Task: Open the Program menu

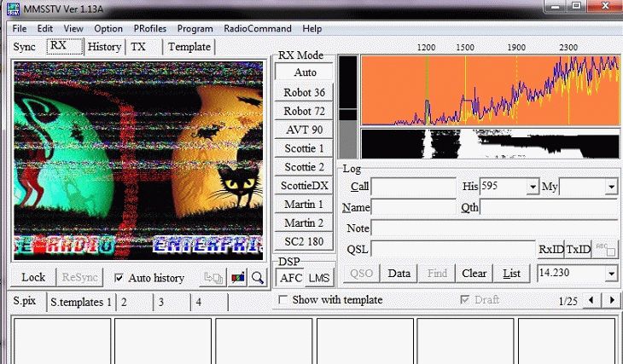Action: click(195, 29)
